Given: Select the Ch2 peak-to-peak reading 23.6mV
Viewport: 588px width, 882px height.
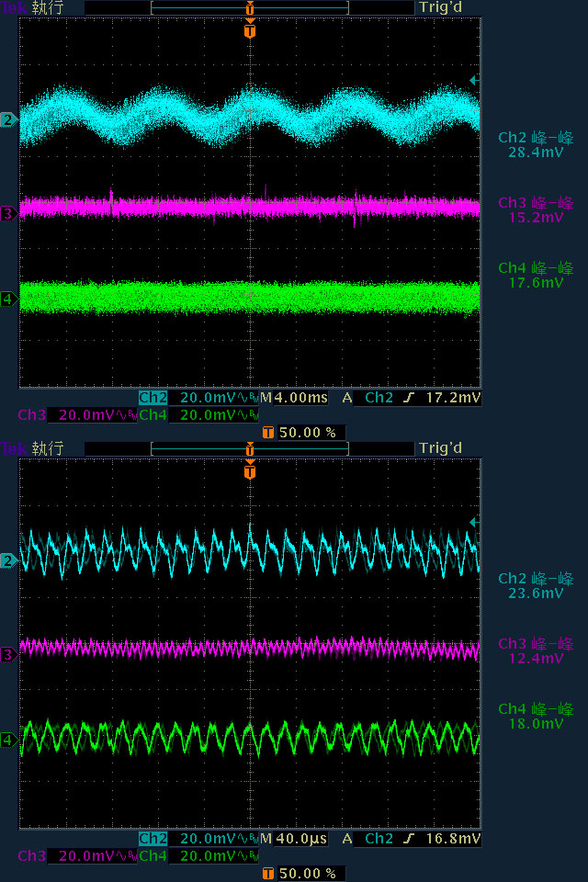Looking at the screenshot, I should [x=536, y=594].
